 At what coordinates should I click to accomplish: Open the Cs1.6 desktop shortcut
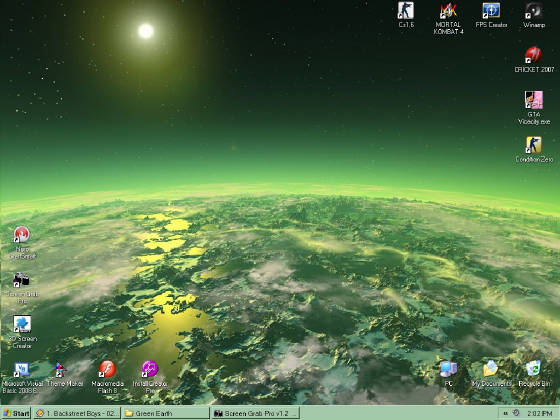click(x=406, y=11)
